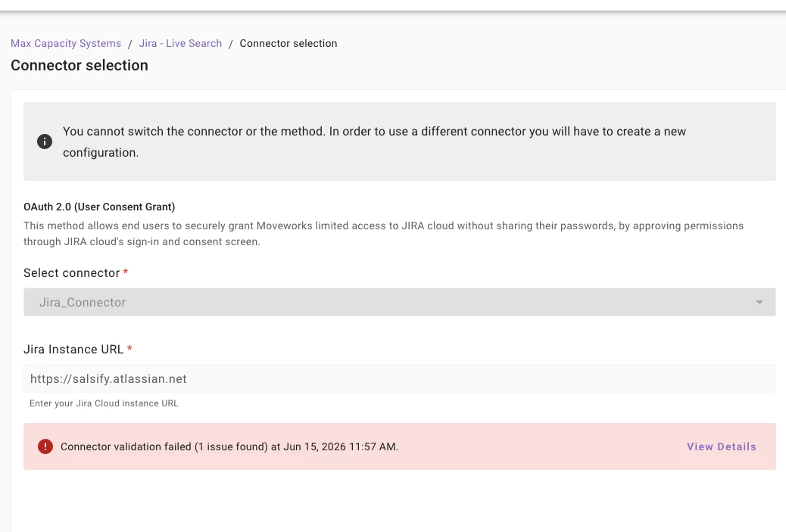Image resolution: width=786 pixels, height=532 pixels.
Task: Click View Details on the validation error
Action: tap(722, 446)
